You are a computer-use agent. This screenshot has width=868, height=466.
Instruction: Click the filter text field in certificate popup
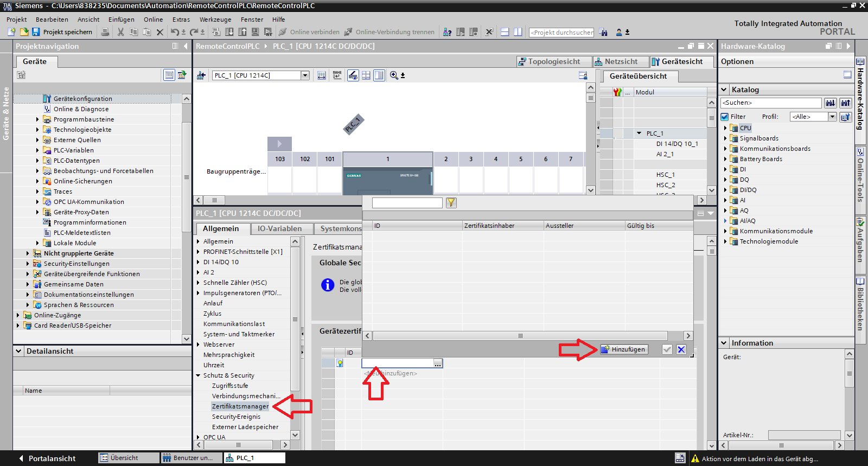[407, 202]
